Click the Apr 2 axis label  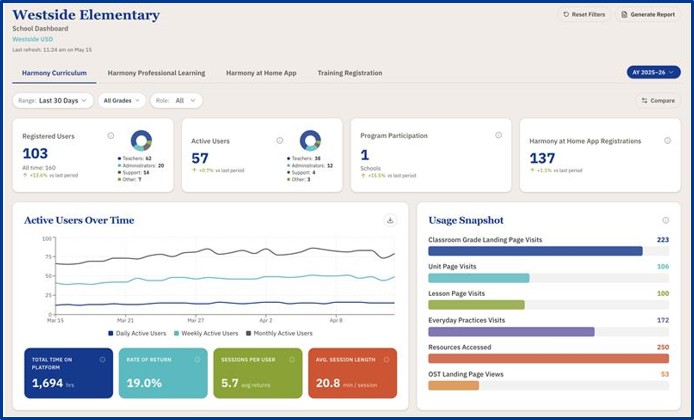pyautogui.click(x=266, y=320)
